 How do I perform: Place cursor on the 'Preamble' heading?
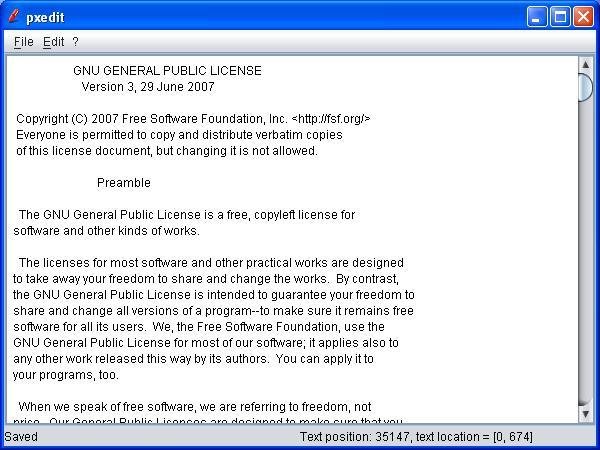[124, 183]
